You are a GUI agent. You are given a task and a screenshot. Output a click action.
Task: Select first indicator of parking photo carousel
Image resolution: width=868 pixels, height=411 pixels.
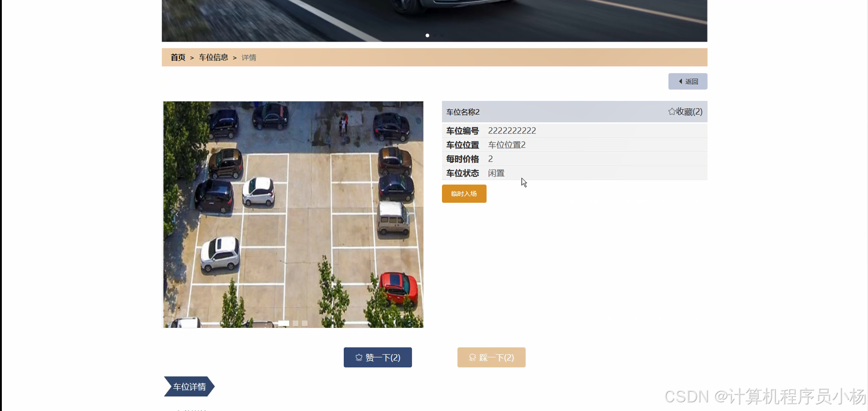click(284, 323)
